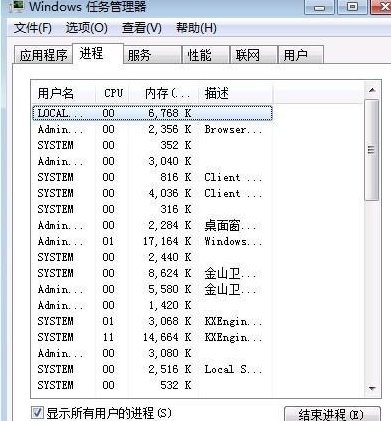Screen dimensions: 391x421
Task: Select the Admin row using 3,080 K
Action: 153,353
